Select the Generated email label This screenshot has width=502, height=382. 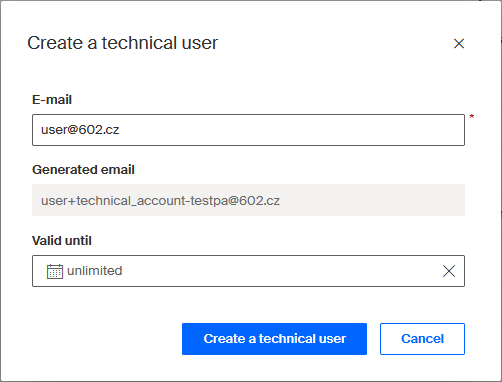coord(83,170)
